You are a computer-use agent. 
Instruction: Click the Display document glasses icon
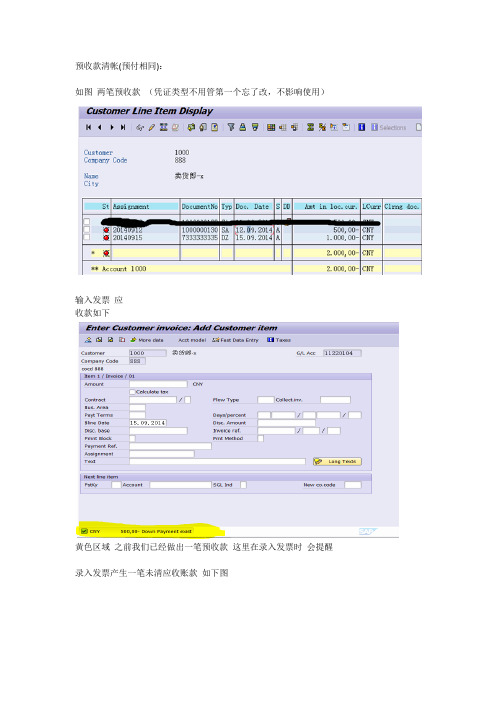point(140,127)
